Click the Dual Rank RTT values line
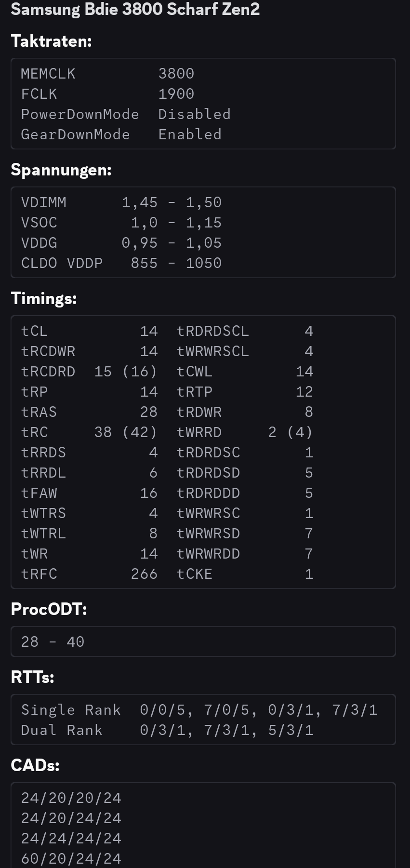Viewport: 410px width, 868px height. click(x=167, y=730)
